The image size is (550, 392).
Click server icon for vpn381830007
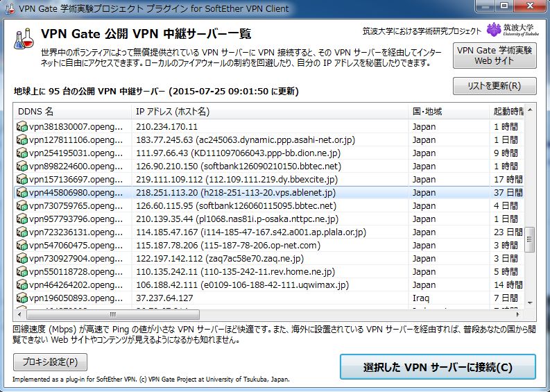(x=22, y=126)
